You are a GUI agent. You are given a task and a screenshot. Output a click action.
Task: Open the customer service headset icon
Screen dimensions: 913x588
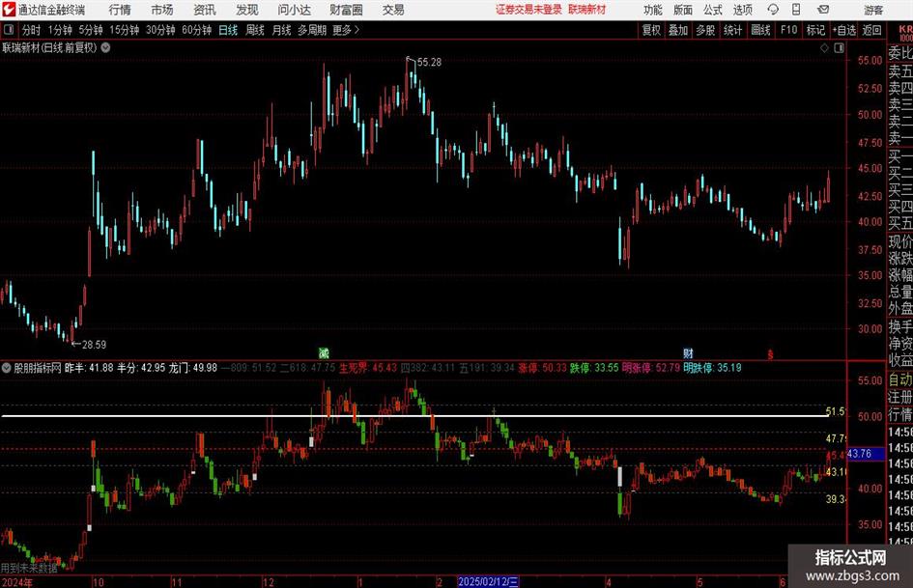[773, 10]
